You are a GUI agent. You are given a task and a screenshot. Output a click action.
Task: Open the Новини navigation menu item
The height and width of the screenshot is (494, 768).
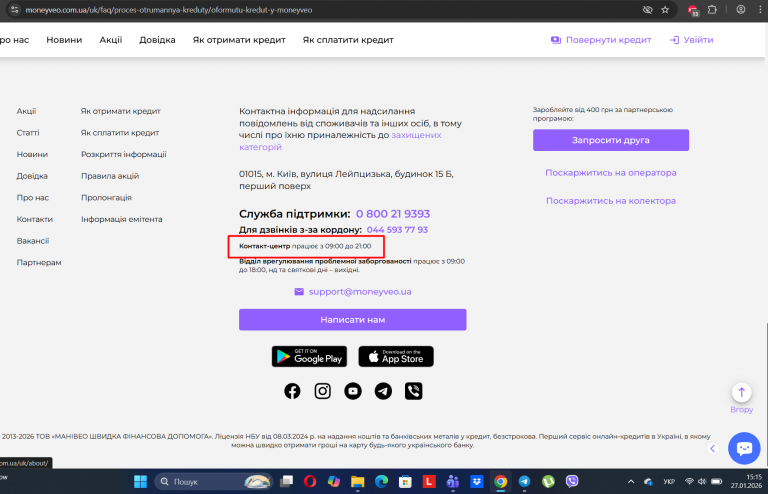point(64,40)
